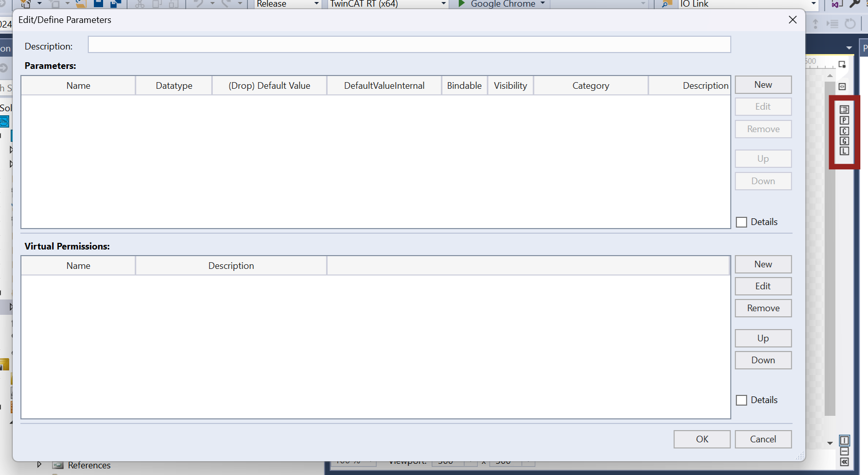The width and height of the screenshot is (868, 475).
Task: Click the Datatype column header
Action: click(x=174, y=86)
